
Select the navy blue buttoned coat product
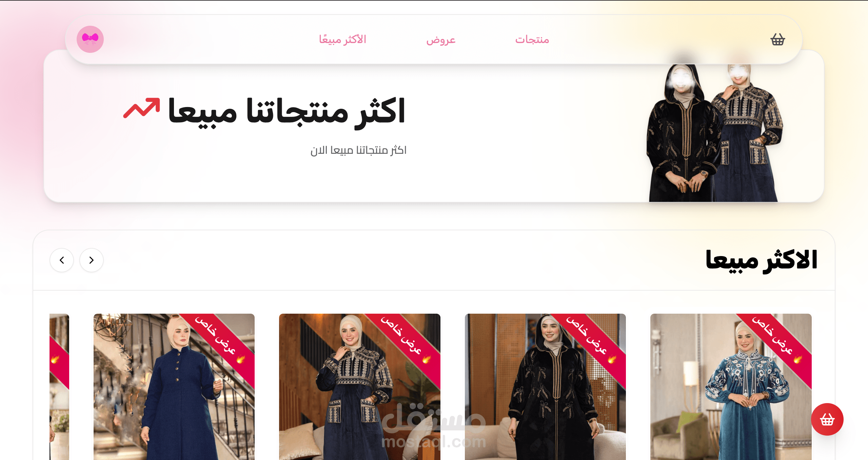(174, 387)
